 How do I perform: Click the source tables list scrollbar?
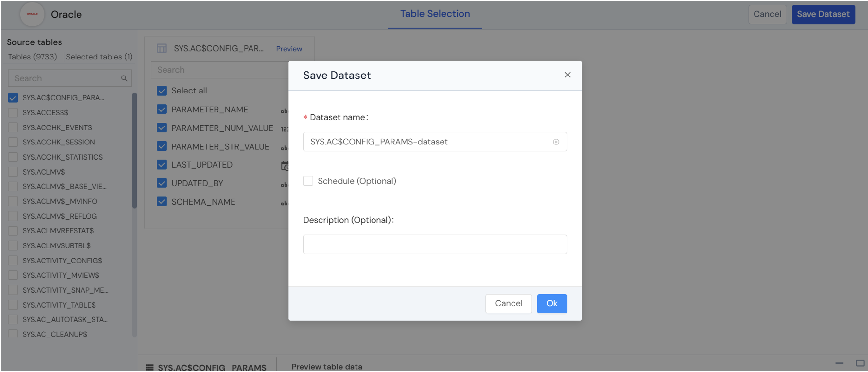(134, 150)
